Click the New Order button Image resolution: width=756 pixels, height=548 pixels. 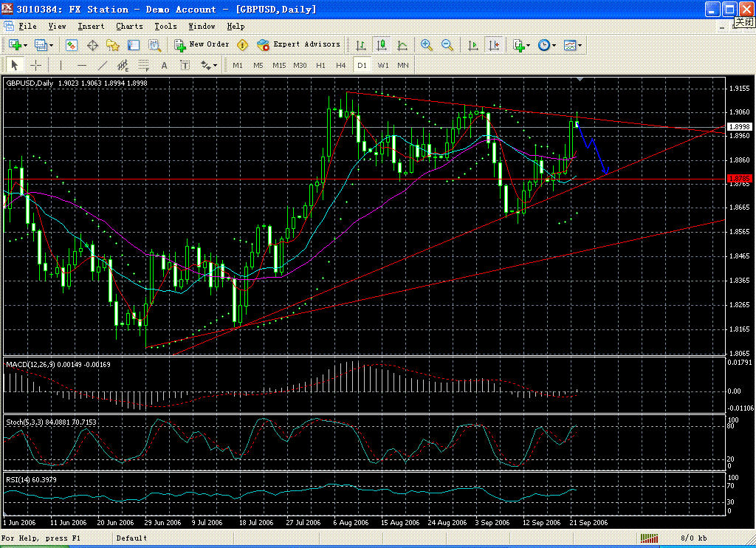202,44
